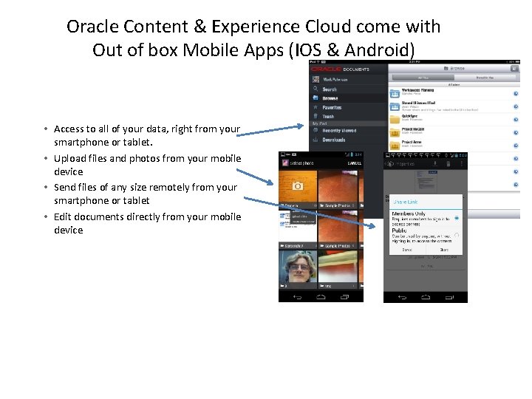
Task: Tap CANCEL in the select photo screen
Action: click(x=354, y=163)
